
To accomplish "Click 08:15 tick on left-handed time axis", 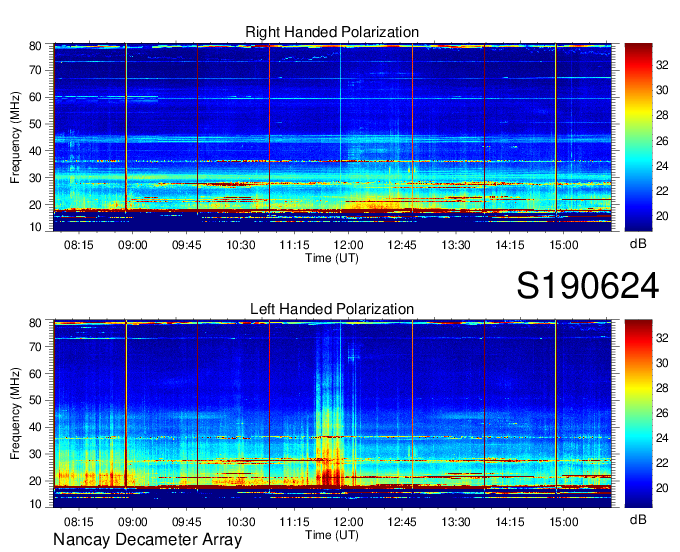I will point(78,522).
